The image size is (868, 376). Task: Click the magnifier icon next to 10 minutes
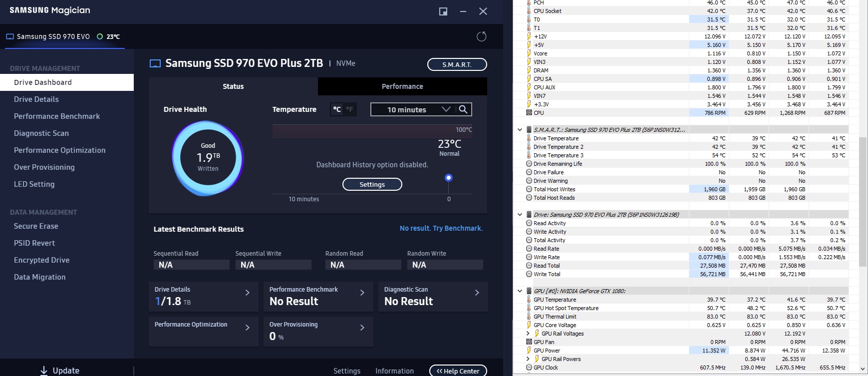463,109
